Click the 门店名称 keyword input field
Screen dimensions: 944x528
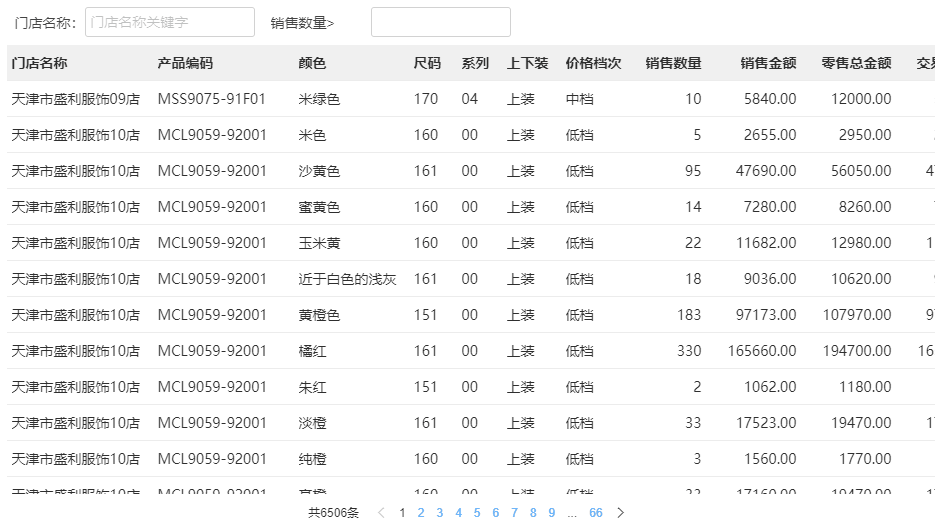(170, 22)
